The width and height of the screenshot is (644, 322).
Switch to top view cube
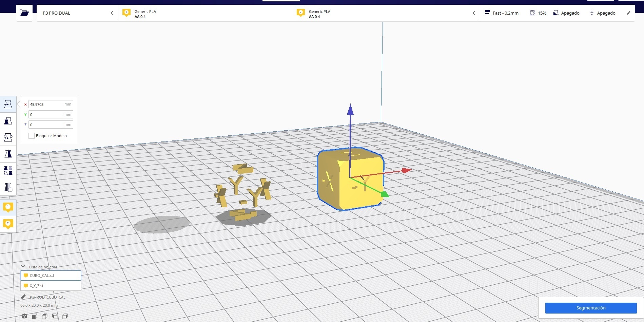(45, 316)
